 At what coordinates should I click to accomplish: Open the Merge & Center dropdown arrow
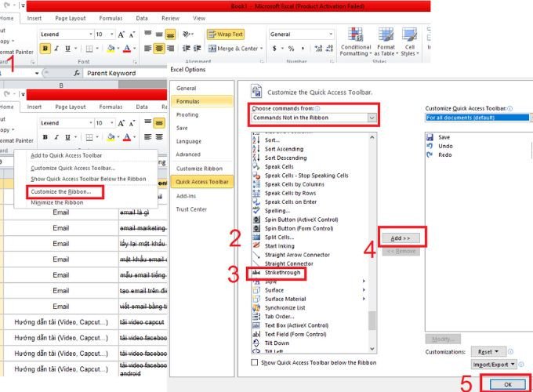(x=261, y=49)
